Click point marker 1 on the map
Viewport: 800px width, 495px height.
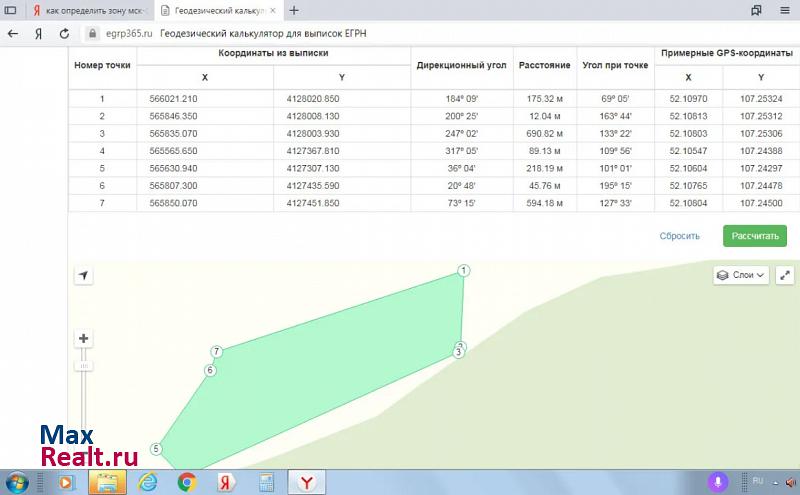tap(464, 271)
